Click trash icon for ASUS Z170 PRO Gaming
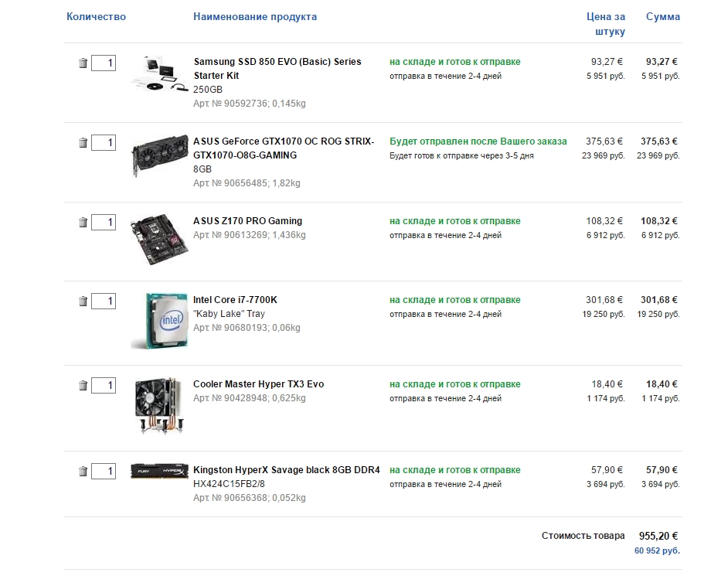This screenshot has width=728, height=576. (x=83, y=223)
